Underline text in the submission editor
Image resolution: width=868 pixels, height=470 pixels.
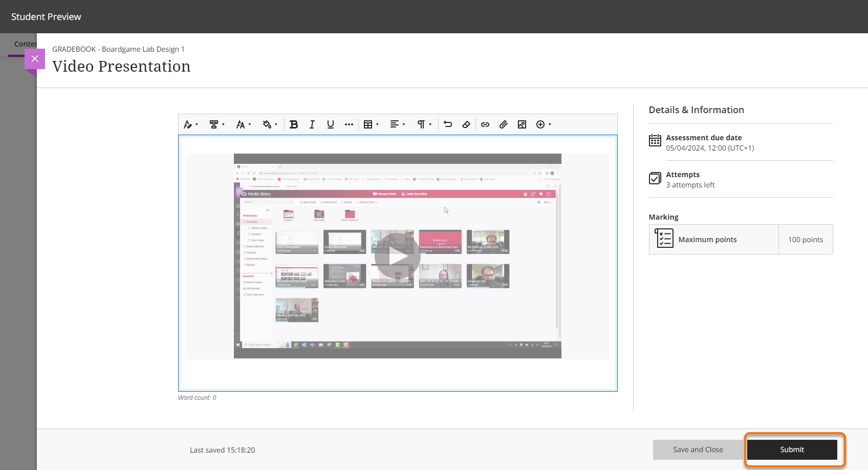331,124
